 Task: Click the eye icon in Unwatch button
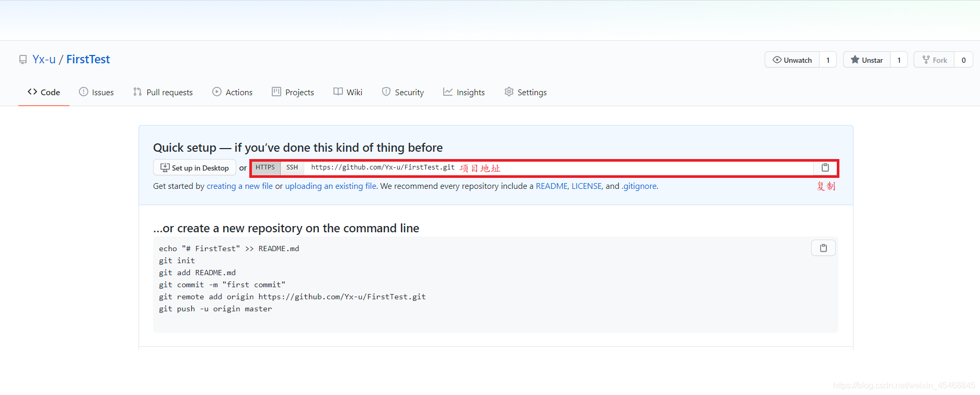(x=777, y=60)
